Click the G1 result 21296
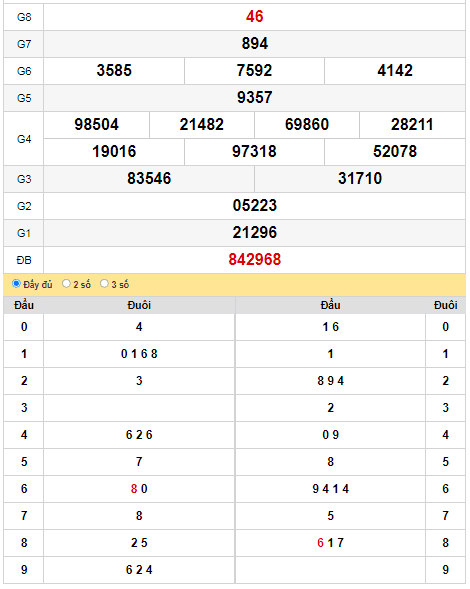 click(254, 233)
